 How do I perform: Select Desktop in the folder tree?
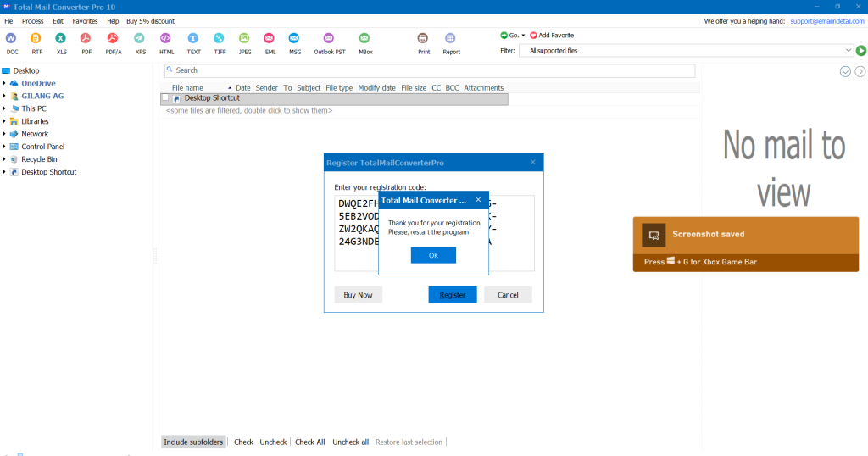pyautogui.click(x=26, y=70)
